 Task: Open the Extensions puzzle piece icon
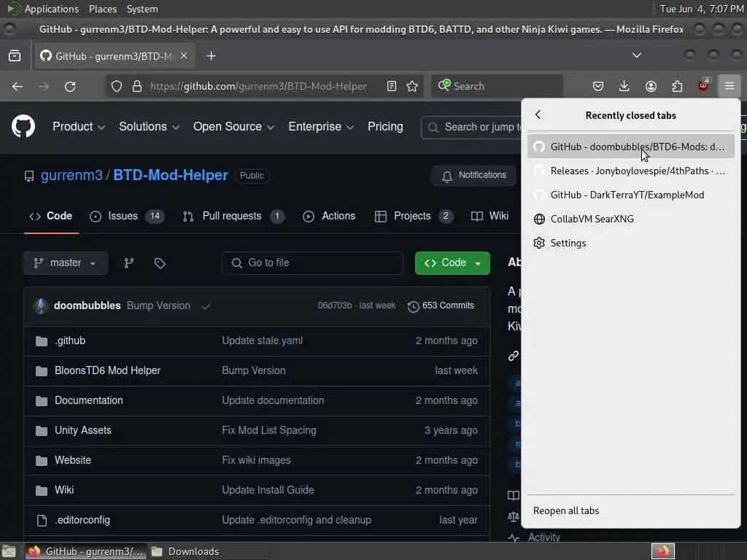(677, 86)
